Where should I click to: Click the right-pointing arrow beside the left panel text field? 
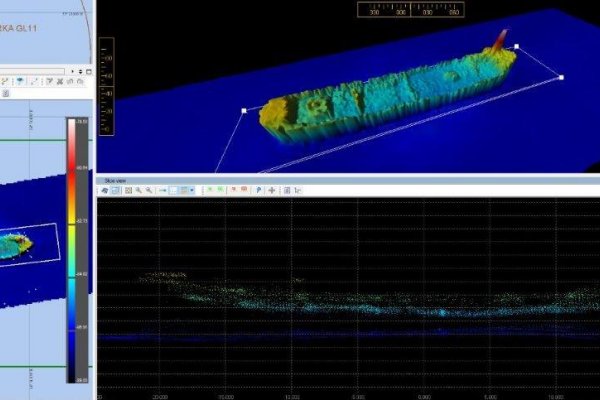[73, 71]
